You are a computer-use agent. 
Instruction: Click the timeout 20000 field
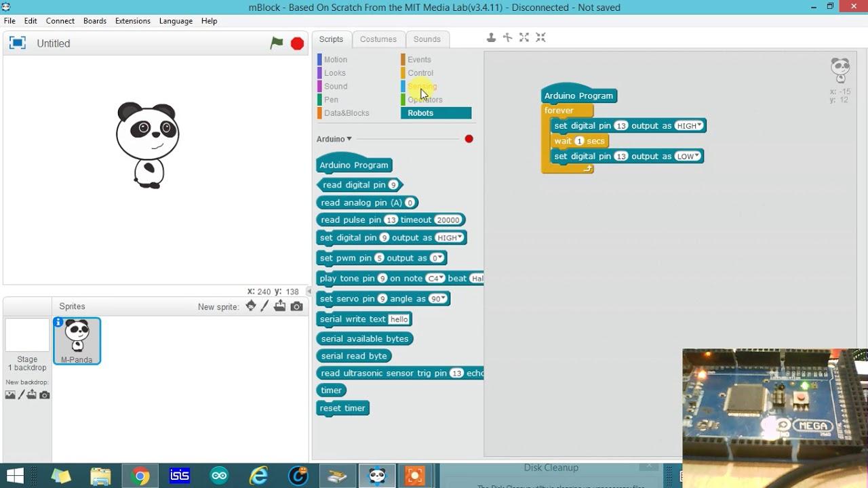[x=448, y=220]
